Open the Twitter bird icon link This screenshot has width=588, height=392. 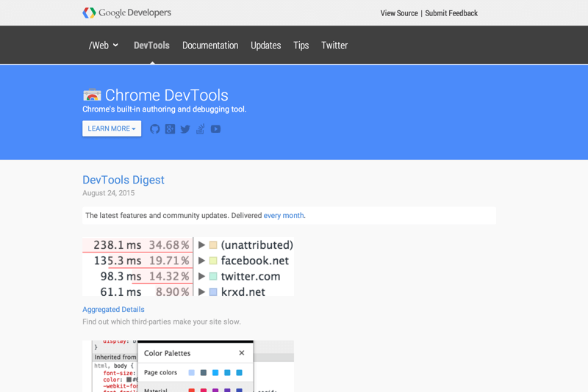[185, 129]
